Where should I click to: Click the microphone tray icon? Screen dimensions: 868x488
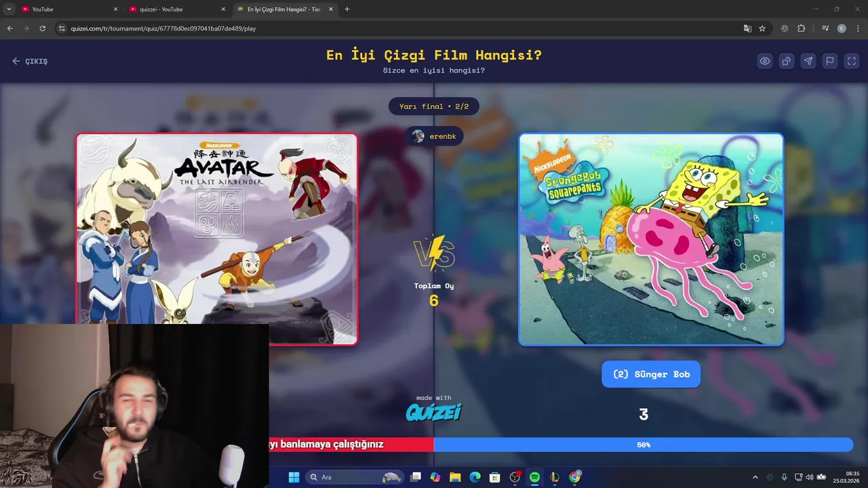[x=785, y=477]
